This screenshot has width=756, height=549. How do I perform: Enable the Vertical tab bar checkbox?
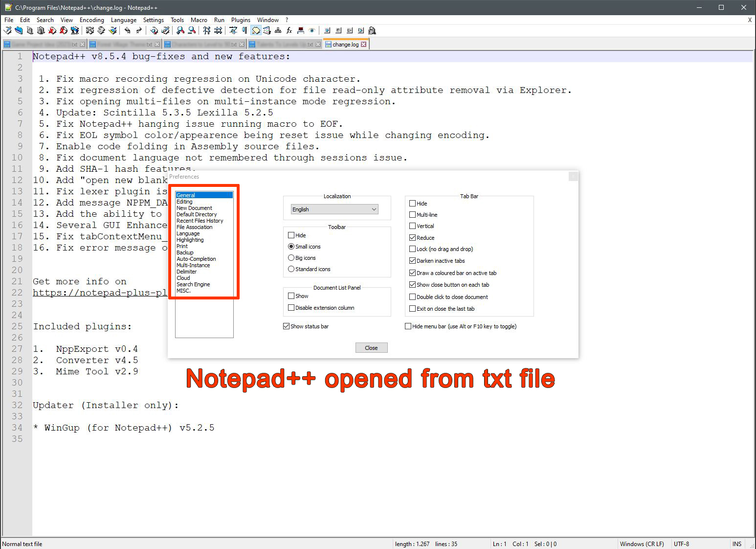click(x=413, y=226)
